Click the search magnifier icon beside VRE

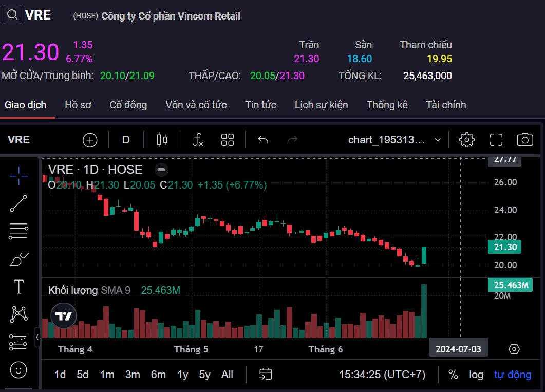pos(12,15)
